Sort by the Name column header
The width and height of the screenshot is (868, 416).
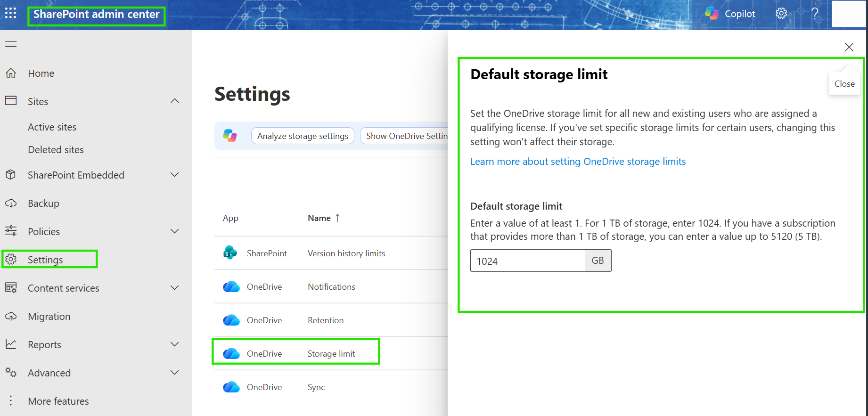tap(319, 218)
